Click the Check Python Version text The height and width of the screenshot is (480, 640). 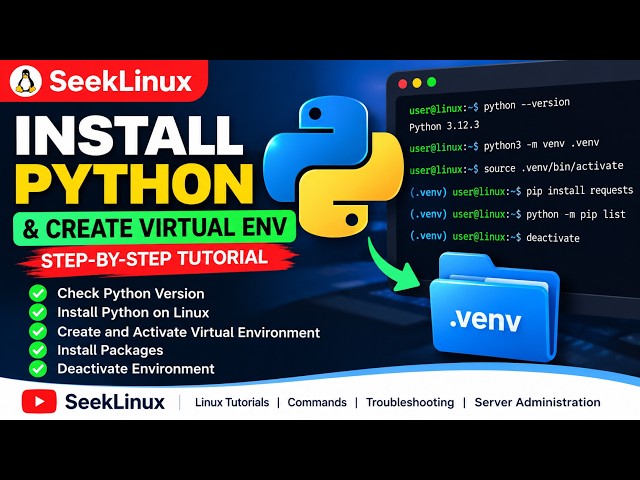click(131, 293)
